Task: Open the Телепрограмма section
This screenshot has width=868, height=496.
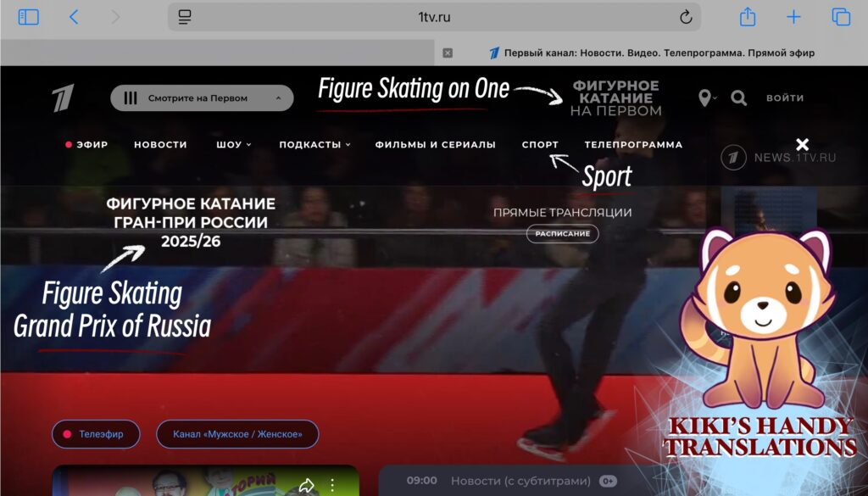Action: pyautogui.click(x=633, y=144)
